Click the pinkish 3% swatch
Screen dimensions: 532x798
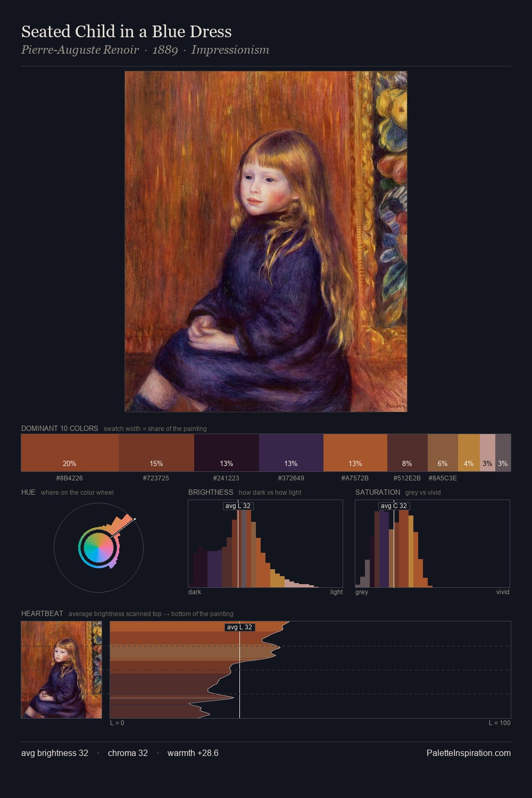487,453
